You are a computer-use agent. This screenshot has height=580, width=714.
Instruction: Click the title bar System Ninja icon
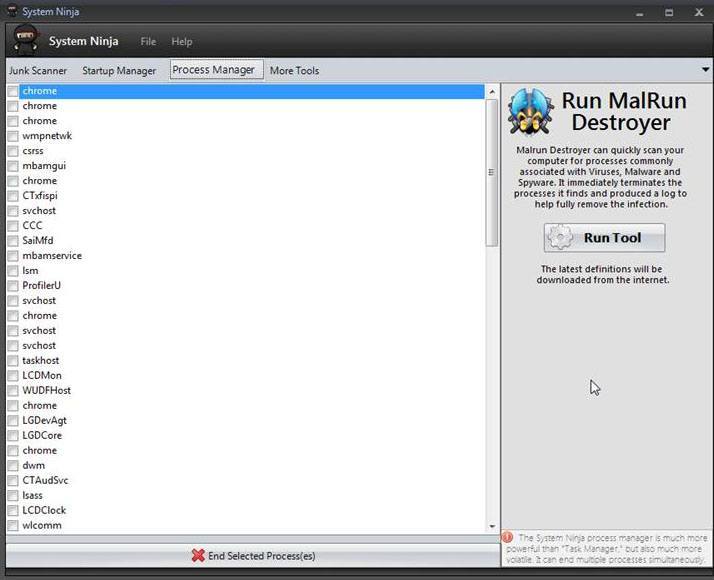point(12,11)
